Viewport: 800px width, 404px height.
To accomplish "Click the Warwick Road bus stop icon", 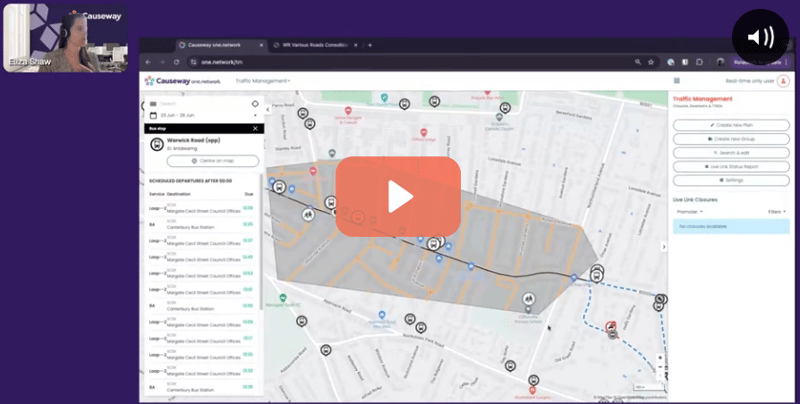I will (x=156, y=144).
